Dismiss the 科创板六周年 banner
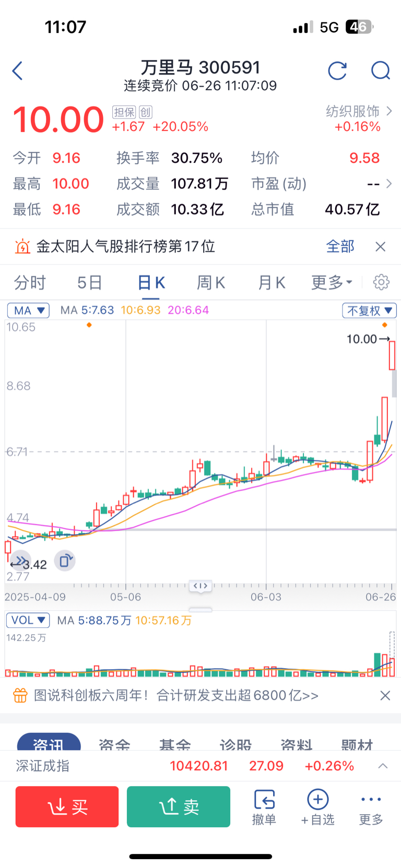401x868 pixels. pyautogui.click(x=385, y=695)
